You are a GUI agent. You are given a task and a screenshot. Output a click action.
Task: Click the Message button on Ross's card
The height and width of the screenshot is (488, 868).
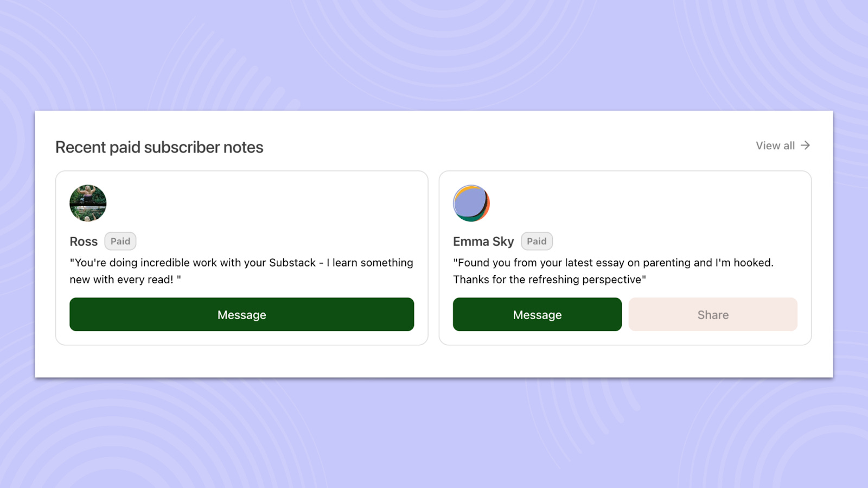[x=241, y=314]
